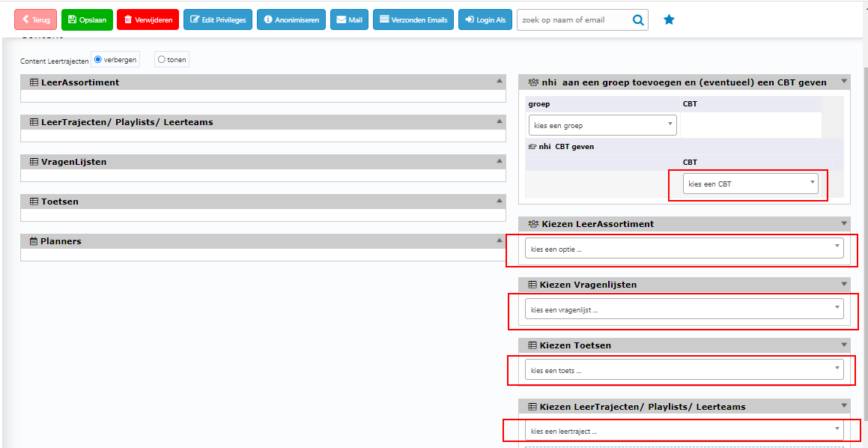Select the 'verbergen' radio button
868x448 pixels.
point(98,59)
